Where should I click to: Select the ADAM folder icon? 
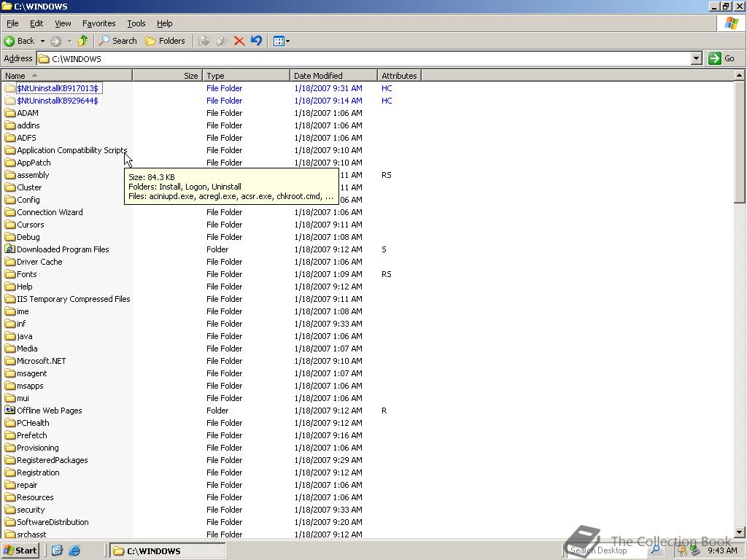10,113
